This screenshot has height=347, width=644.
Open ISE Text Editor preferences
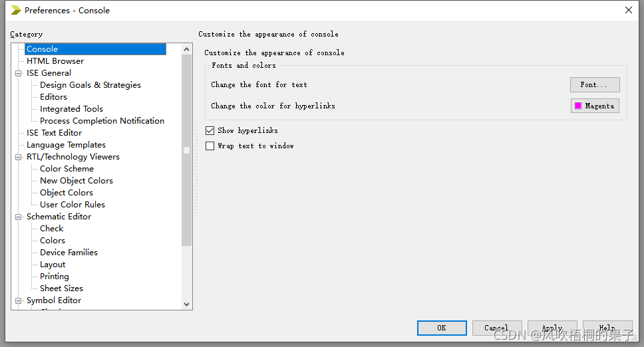click(x=54, y=133)
